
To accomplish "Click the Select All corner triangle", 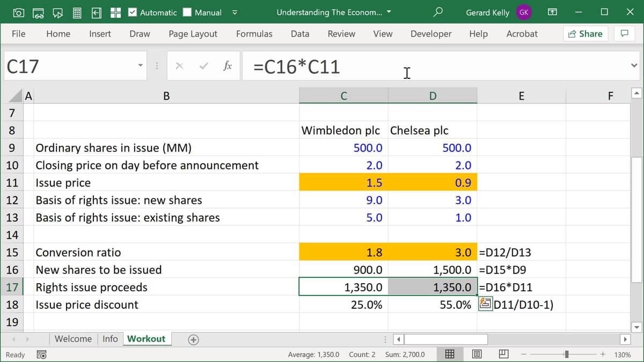I will click(x=16, y=96).
